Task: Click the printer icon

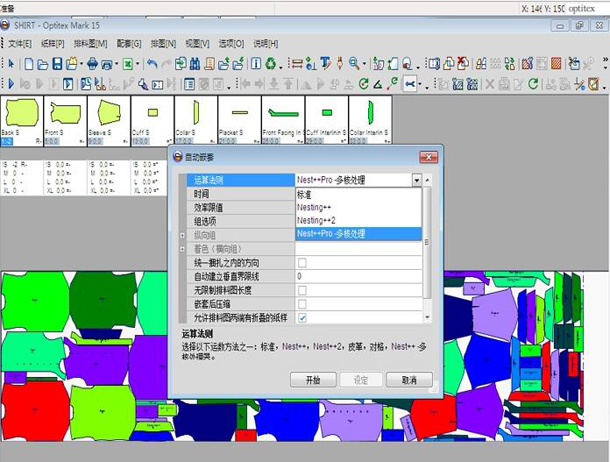Action: [92, 64]
